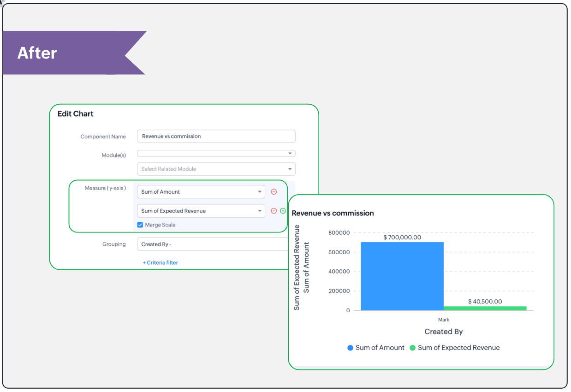
Task: Click the blue Sum of Amount legend dot
Action: click(x=351, y=348)
